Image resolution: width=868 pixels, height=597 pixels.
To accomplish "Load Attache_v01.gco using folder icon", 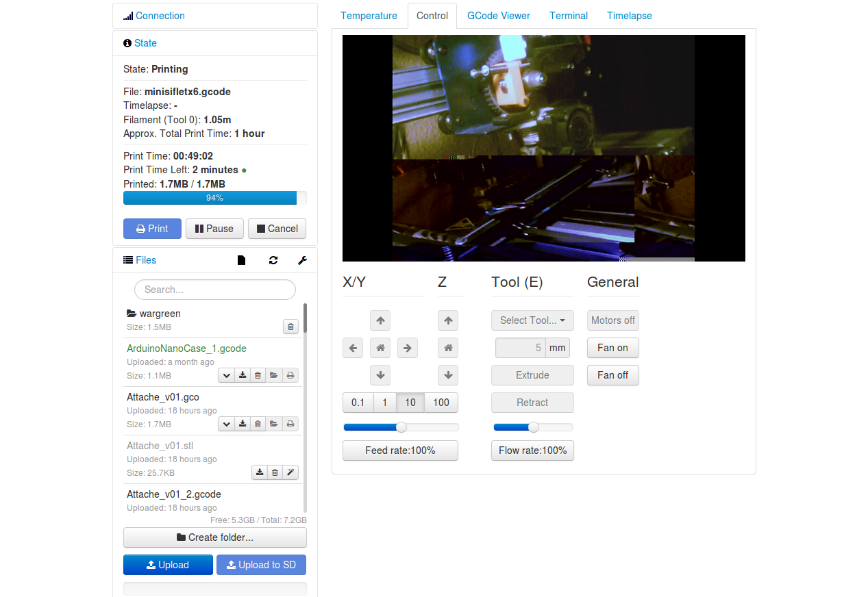I will coord(274,424).
